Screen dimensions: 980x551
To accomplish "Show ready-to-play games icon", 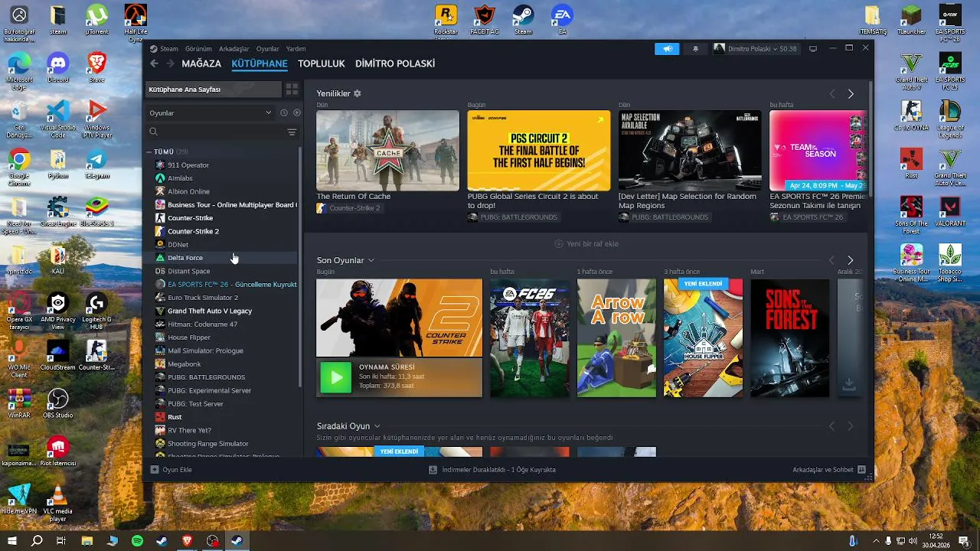I will pos(297,112).
